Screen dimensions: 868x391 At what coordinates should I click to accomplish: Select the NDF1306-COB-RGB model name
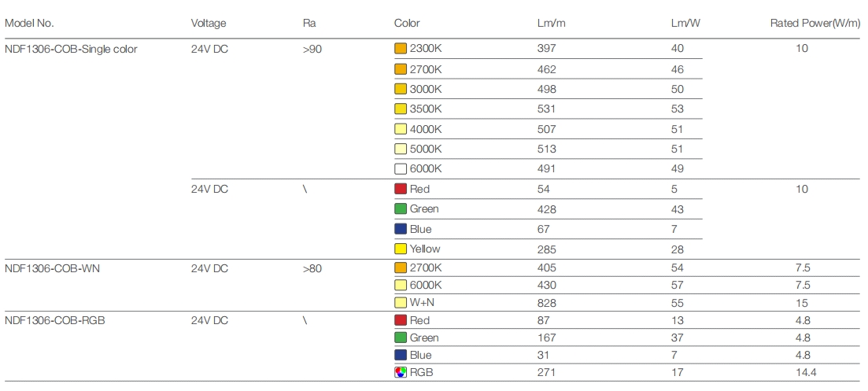[x=54, y=320]
